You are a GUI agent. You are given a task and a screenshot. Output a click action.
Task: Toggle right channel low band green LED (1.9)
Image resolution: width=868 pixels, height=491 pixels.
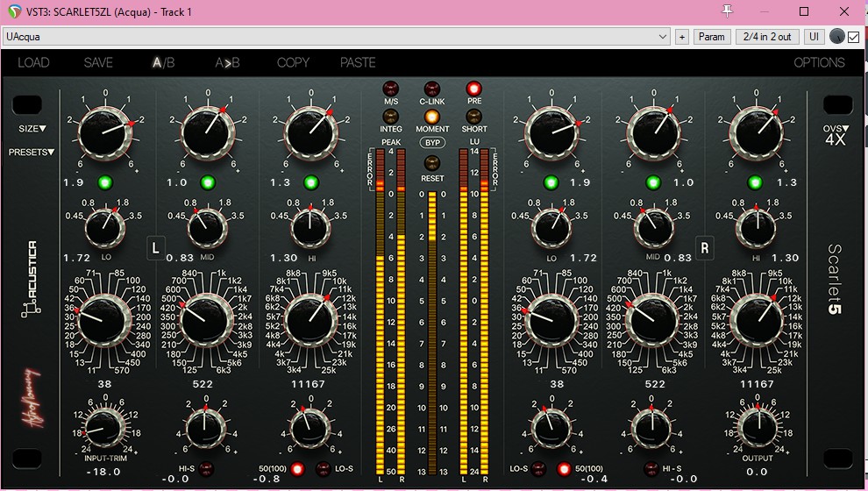(551, 182)
